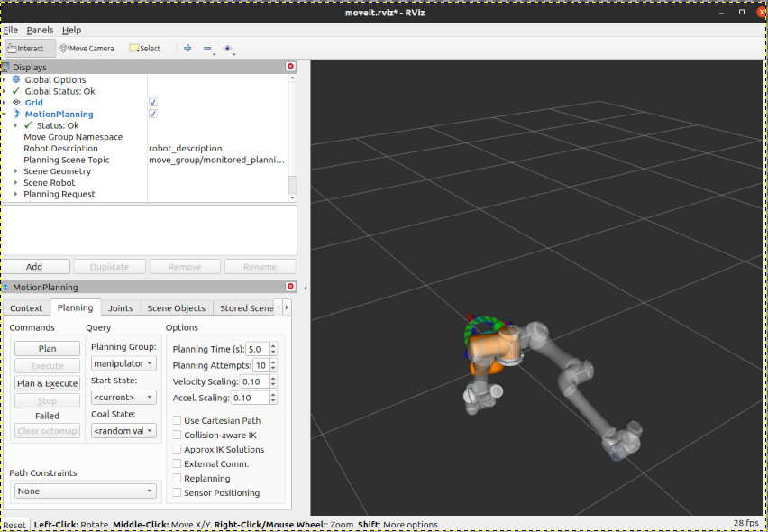Close the MotionPlanning panel
The image size is (768, 532).
tap(290, 287)
